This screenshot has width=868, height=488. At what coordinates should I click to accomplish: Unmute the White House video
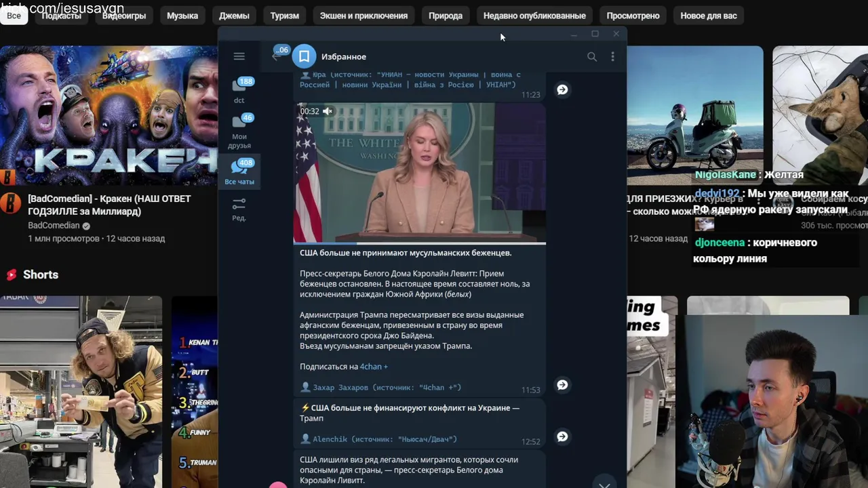pyautogui.click(x=328, y=111)
